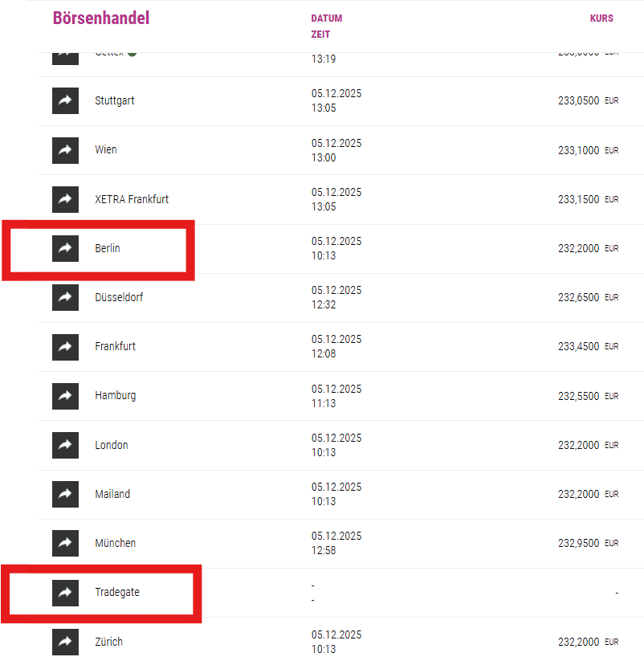Select the arrow icon for XETRA Frankfurt
The height and width of the screenshot is (665, 644).
click(x=66, y=199)
